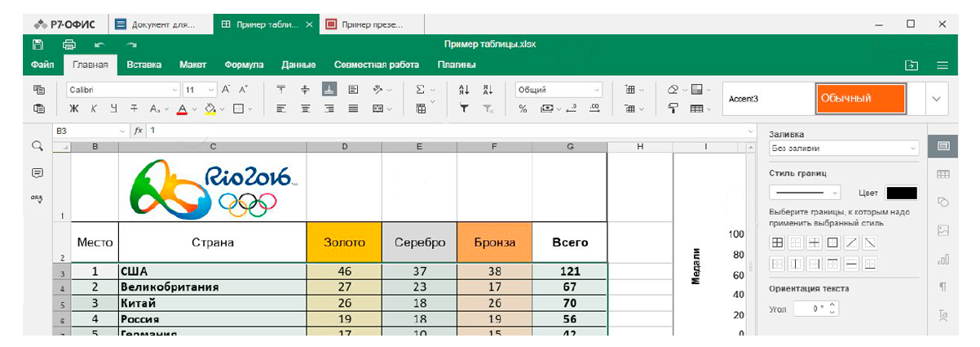Apply all borders in right panel
Image resolution: width=980 pixels, height=347 pixels.
coord(778,242)
